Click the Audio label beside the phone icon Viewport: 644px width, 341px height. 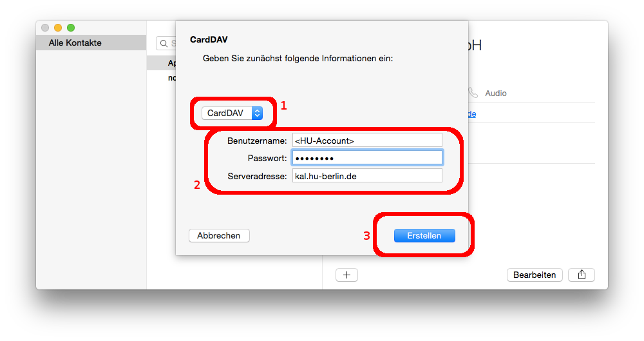click(x=496, y=93)
